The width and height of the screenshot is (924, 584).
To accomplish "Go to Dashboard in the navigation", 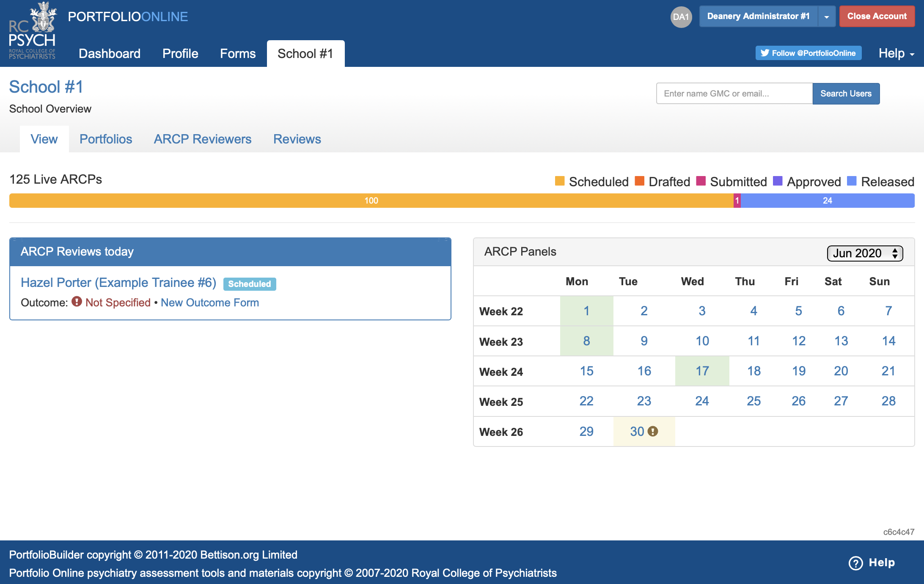I will 110,54.
